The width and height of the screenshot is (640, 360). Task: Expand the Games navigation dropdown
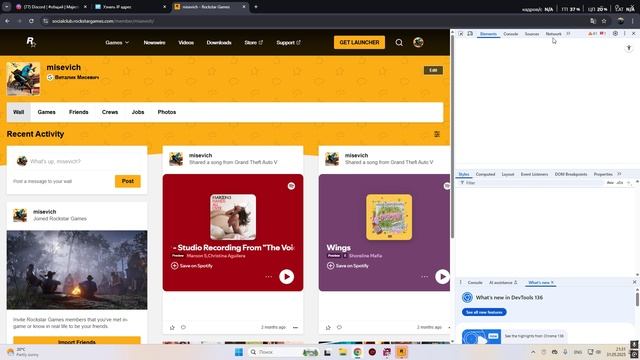[117, 42]
